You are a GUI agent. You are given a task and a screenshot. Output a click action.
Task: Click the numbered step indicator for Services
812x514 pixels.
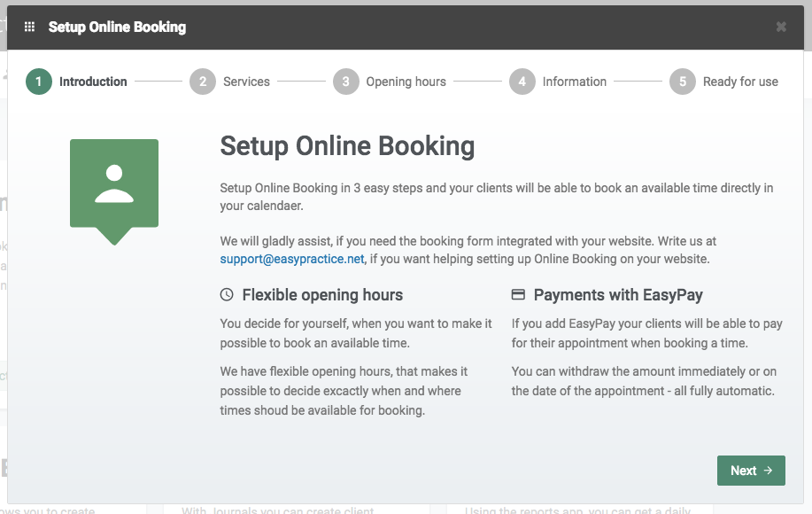[x=202, y=82]
